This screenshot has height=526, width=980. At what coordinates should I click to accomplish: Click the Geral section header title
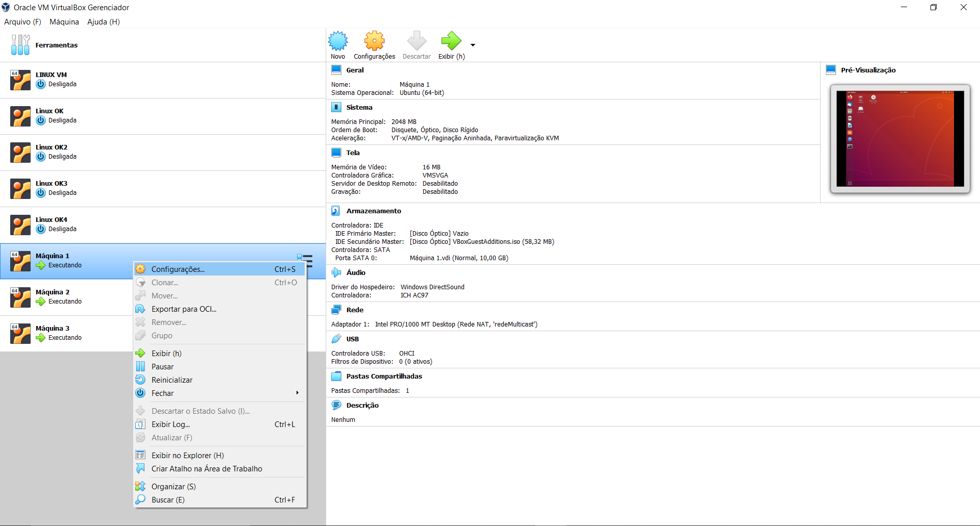point(355,70)
